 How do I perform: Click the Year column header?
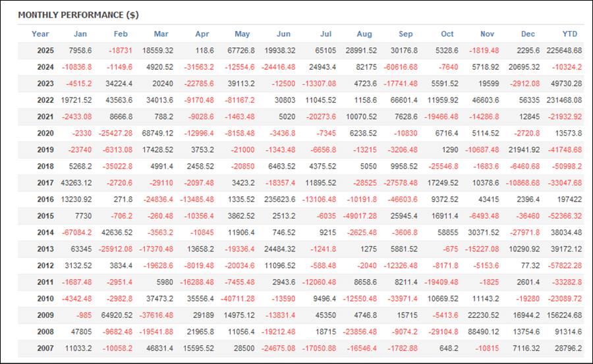tap(40, 34)
